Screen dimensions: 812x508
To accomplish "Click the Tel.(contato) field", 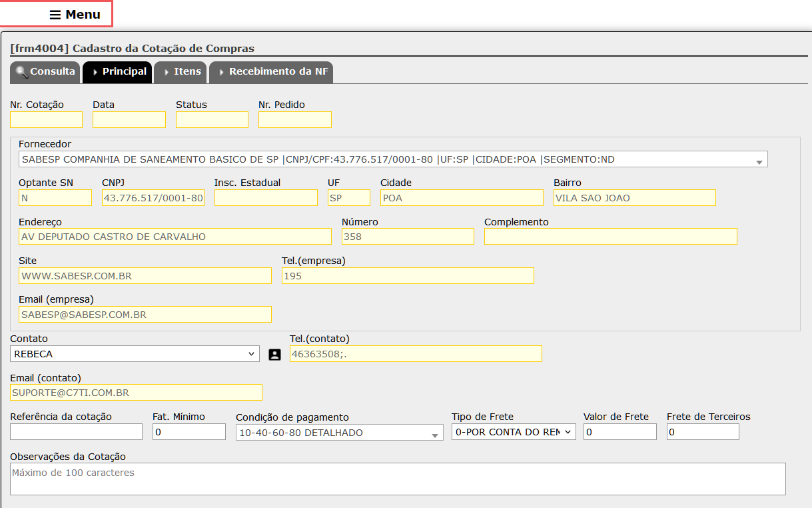I will point(416,354).
